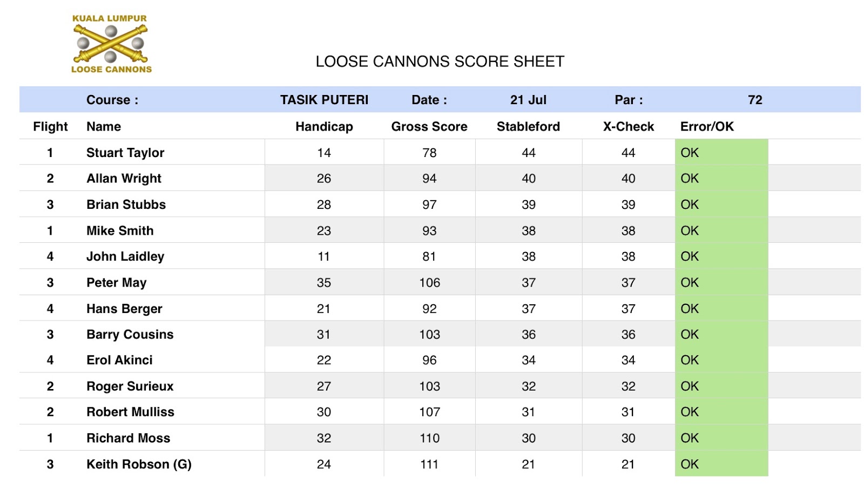Click the Par value 72 cell

coord(754,100)
